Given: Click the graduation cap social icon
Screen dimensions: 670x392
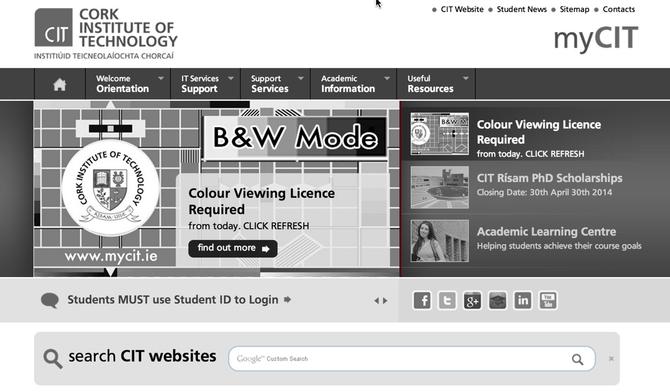Looking at the screenshot, I should pyautogui.click(x=497, y=301).
